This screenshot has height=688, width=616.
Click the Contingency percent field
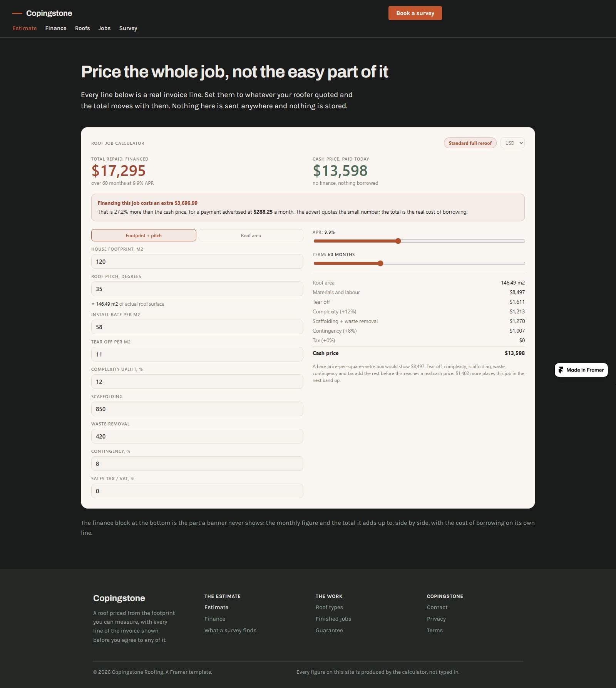coord(197,464)
